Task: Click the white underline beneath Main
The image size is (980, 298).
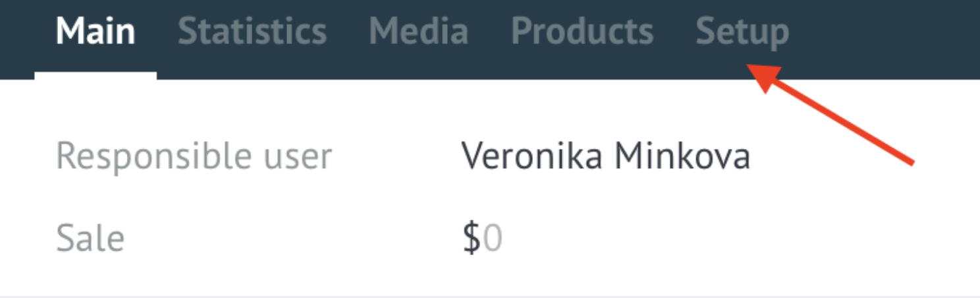Action: [x=95, y=75]
